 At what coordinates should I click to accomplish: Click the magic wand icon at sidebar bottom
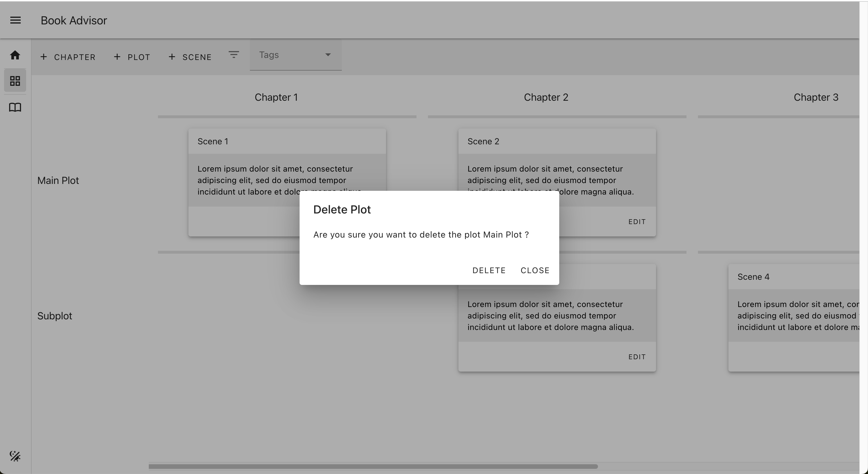tap(15, 456)
